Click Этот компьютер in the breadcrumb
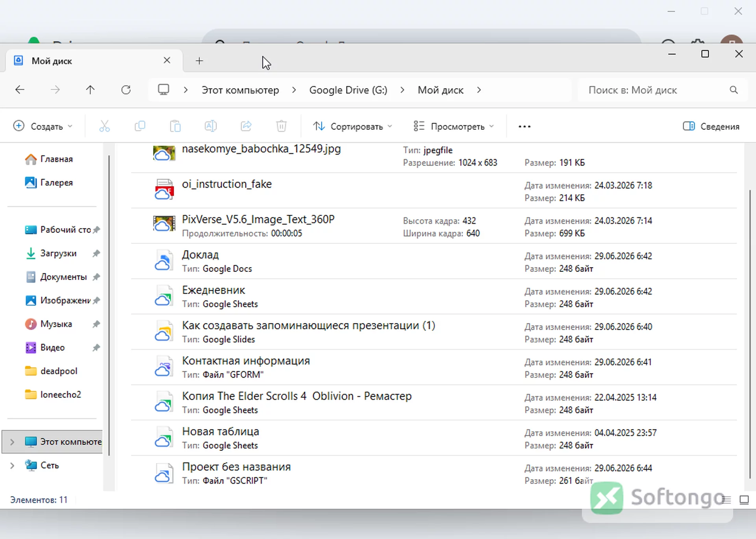Viewport: 756px width, 539px height. (x=240, y=90)
